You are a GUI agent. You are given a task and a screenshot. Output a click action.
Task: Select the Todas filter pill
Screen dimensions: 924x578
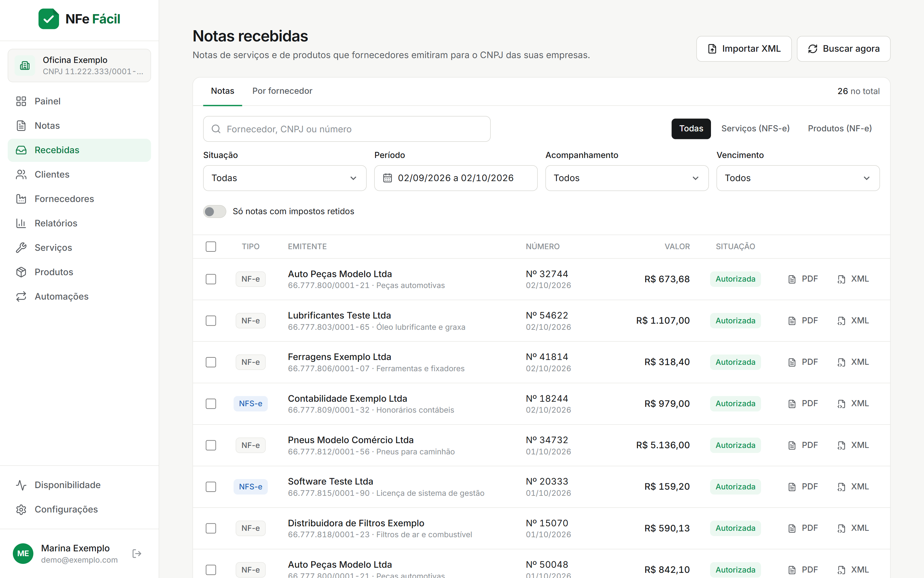(x=691, y=128)
